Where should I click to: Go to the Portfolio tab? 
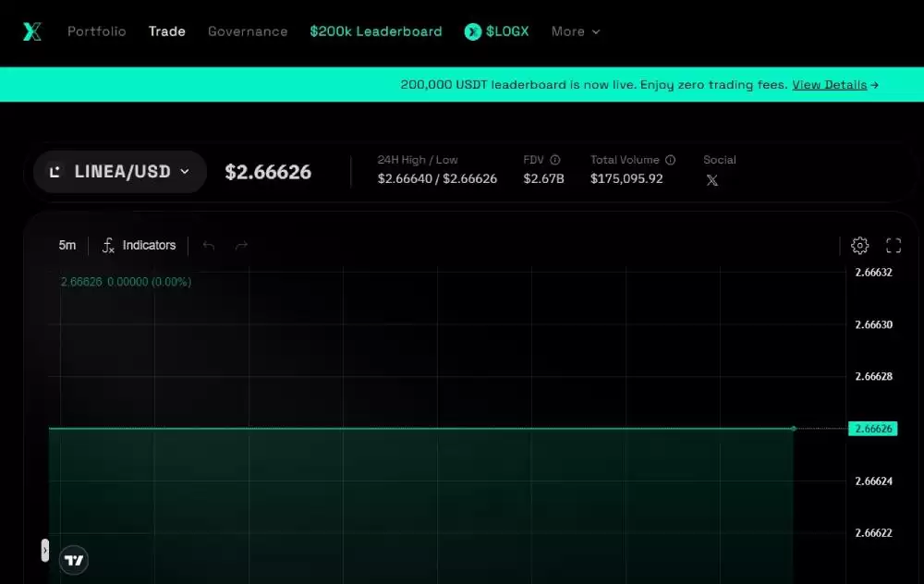(96, 31)
